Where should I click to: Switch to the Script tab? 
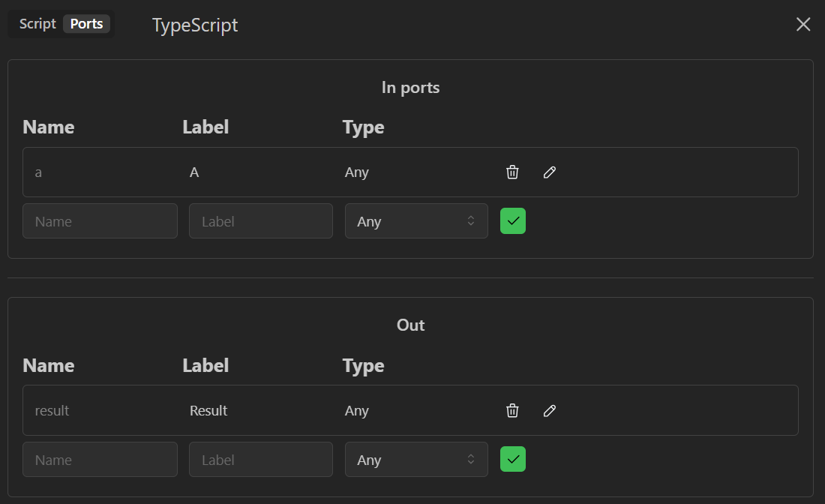[x=37, y=24]
